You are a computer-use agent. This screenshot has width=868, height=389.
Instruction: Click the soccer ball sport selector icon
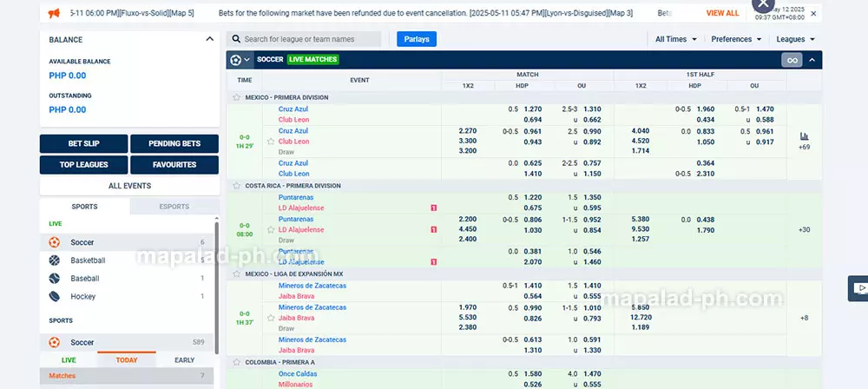[236, 60]
